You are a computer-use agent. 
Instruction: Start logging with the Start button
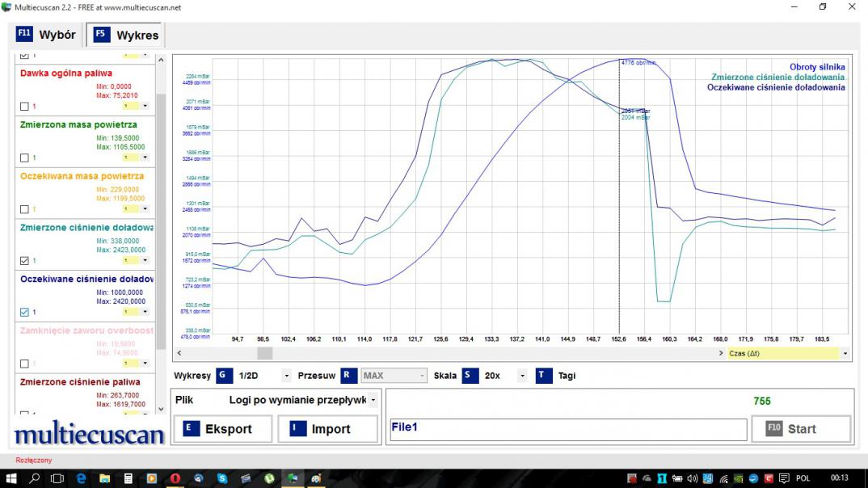click(x=801, y=429)
